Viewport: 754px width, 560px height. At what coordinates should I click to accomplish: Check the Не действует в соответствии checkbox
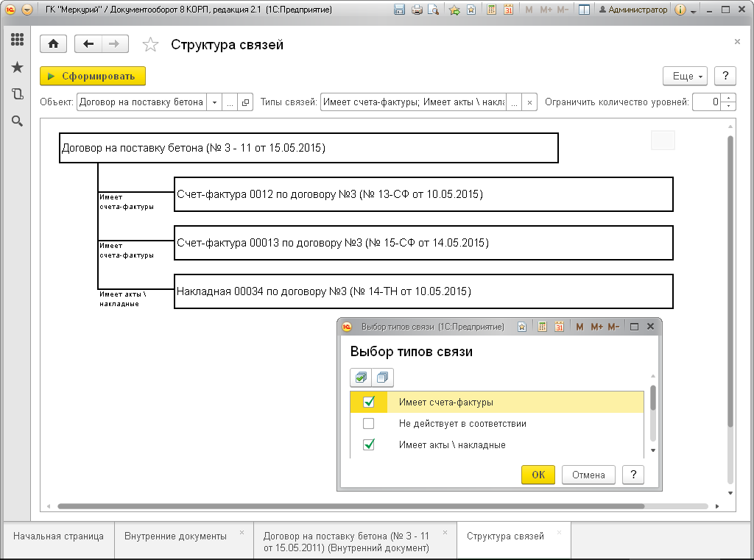click(369, 423)
